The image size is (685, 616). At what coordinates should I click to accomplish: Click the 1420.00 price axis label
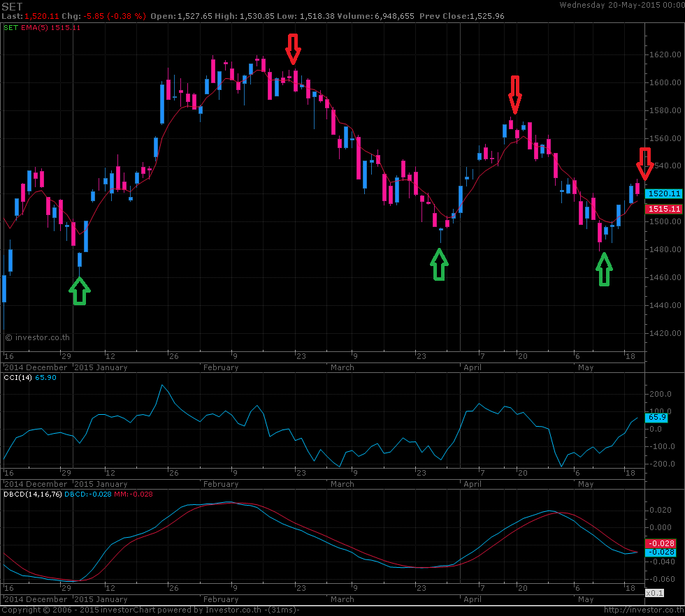pos(665,333)
